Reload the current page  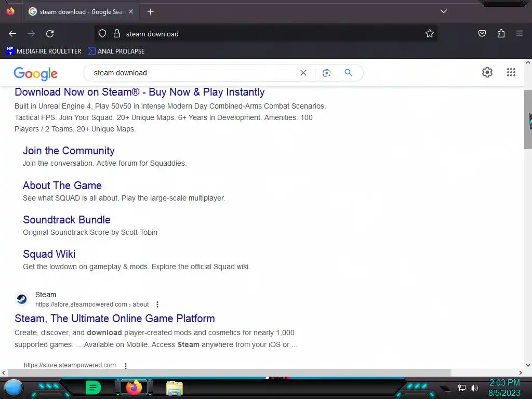[50, 34]
